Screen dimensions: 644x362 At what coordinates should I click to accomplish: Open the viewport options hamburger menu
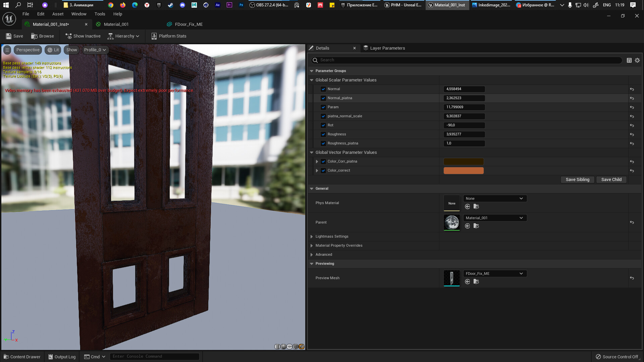(x=7, y=50)
